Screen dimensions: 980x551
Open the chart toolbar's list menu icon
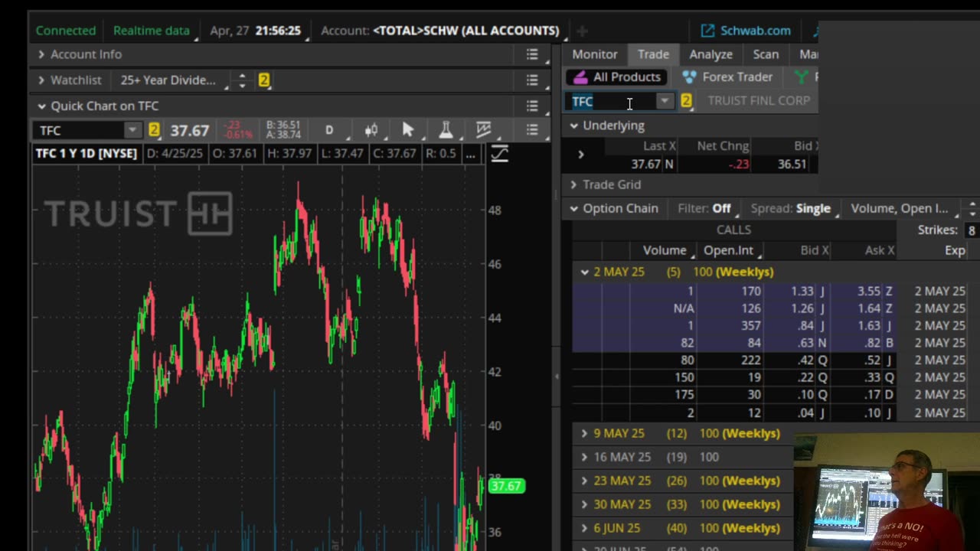pos(532,130)
